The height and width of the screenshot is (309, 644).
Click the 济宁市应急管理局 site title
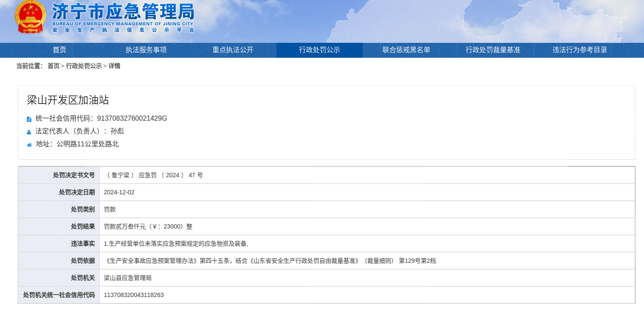click(x=123, y=11)
